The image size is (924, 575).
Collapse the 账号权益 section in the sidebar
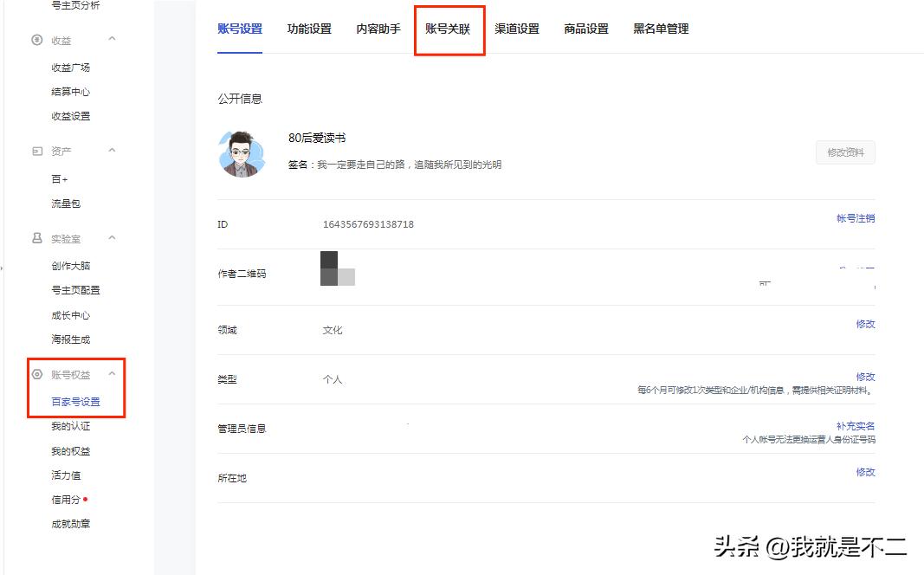[110, 375]
